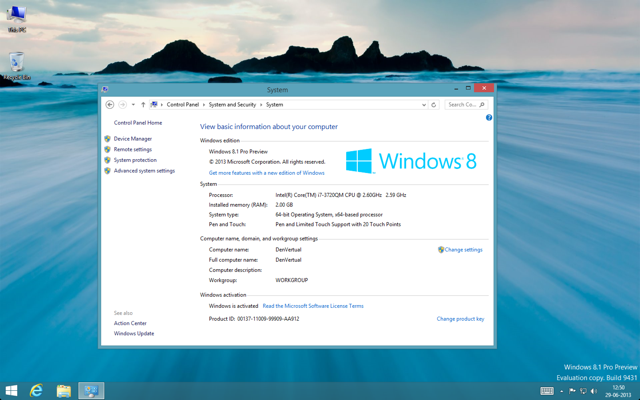Select Product ID 00137-11009-99909-AA912
Image resolution: width=640 pixels, height=400 pixels.
(x=254, y=319)
